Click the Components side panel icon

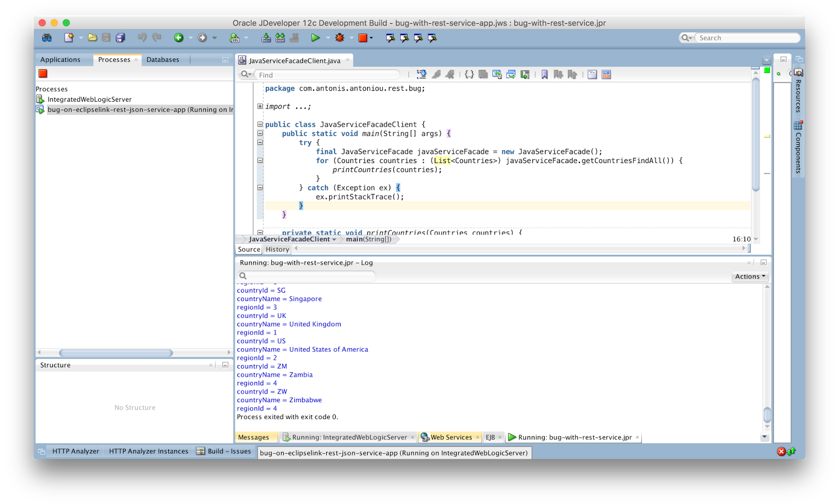pyautogui.click(x=799, y=125)
